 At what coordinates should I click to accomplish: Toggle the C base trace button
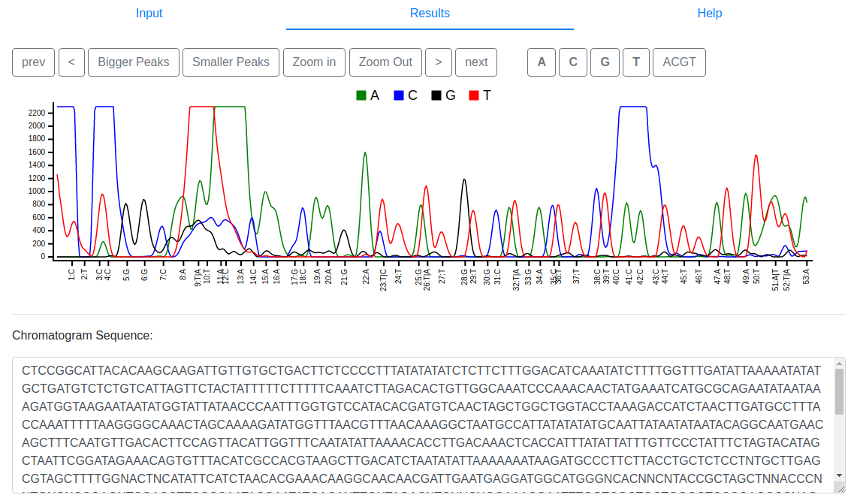point(573,62)
